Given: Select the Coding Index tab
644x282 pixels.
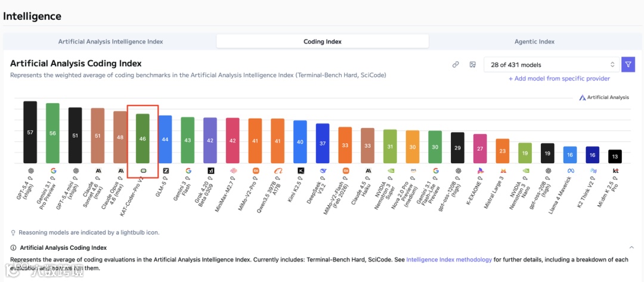Looking at the screenshot, I should [322, 42].
